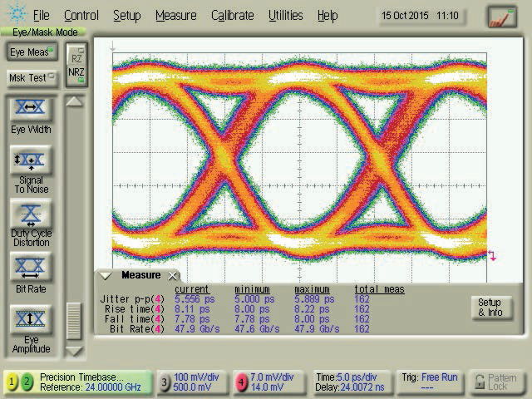Choose the Eye Amplitude measurement icon
Image resolution: width=532 pixels, height=399 pixels.
[x=30, y=320]
